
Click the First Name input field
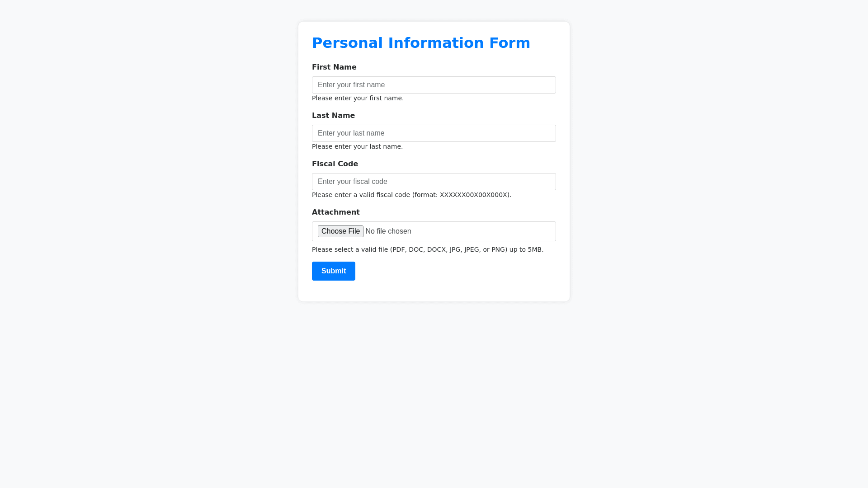pos(434,85)
